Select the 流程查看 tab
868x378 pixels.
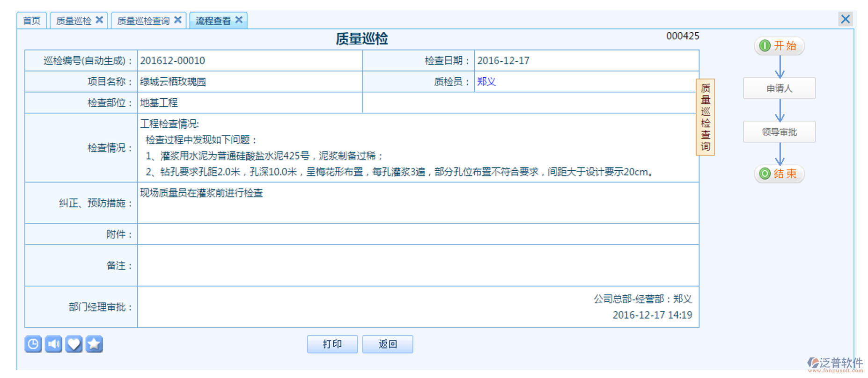point(213,21)
